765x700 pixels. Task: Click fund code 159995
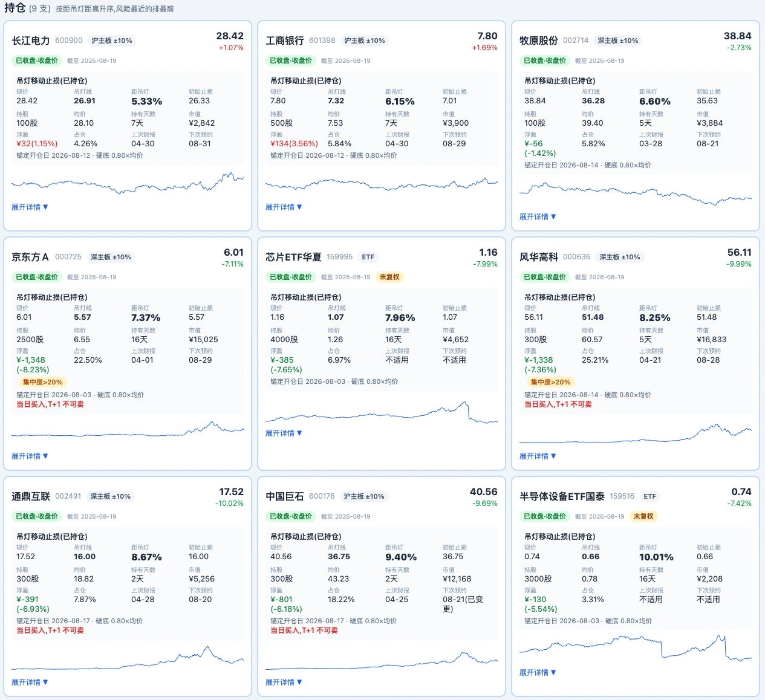(340, 257)
